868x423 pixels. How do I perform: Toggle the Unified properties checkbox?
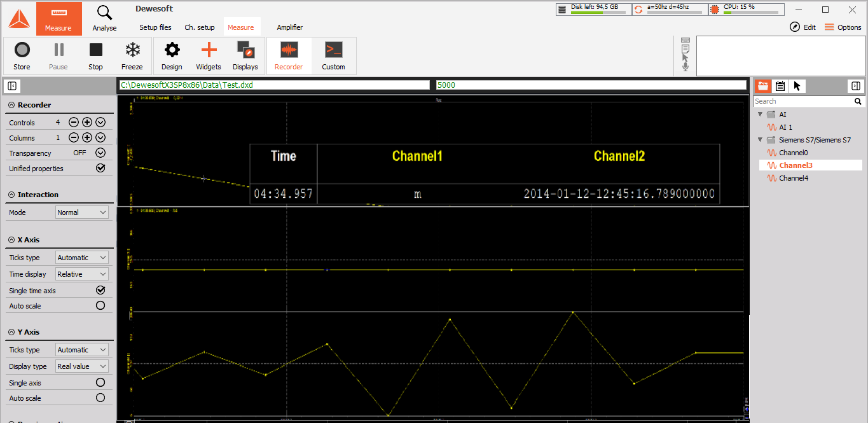100,168
